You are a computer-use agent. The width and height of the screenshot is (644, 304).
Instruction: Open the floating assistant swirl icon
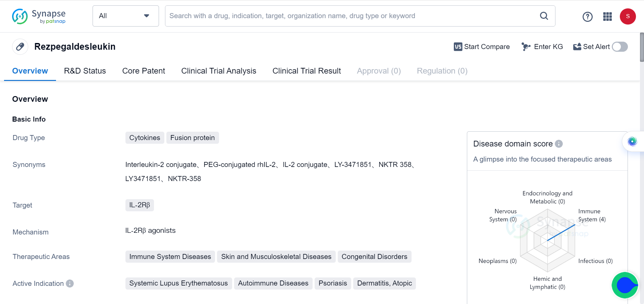coord(632,141)
